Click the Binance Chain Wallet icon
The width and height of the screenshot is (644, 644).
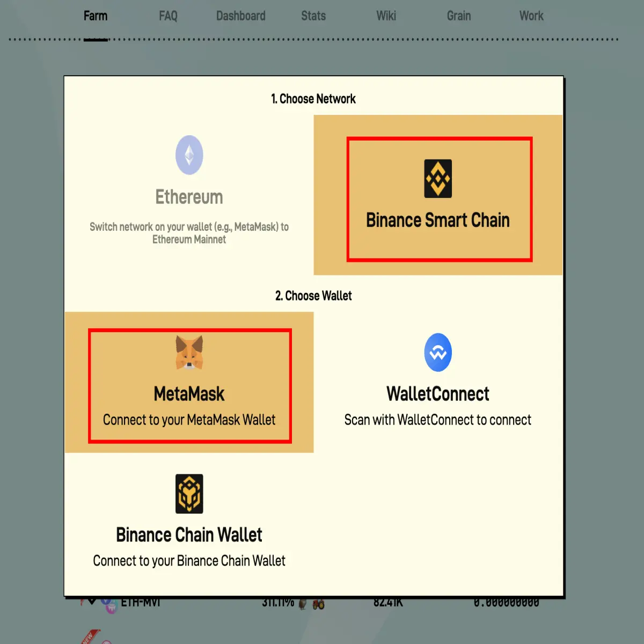point(189,494)
